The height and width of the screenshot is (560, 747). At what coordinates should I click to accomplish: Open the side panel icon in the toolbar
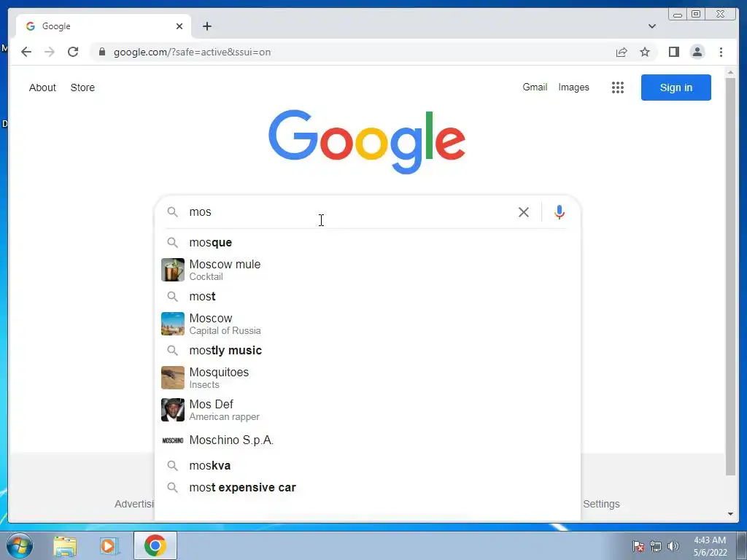pyautogui.click(x=673, y=52)
